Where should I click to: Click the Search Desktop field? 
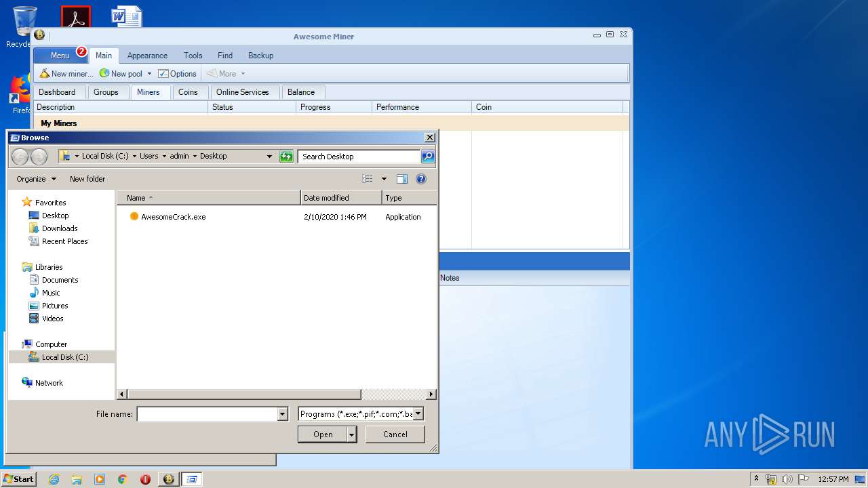(359, 157)
